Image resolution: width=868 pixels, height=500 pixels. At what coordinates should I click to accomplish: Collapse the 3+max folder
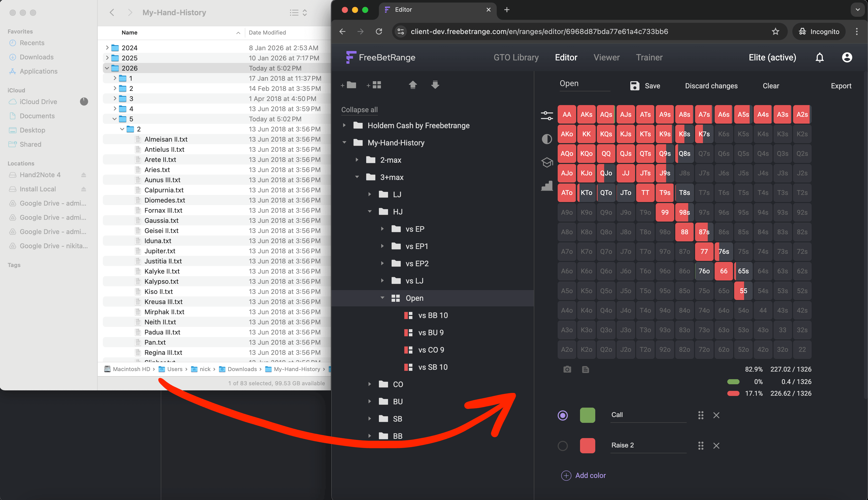point(357,177)
